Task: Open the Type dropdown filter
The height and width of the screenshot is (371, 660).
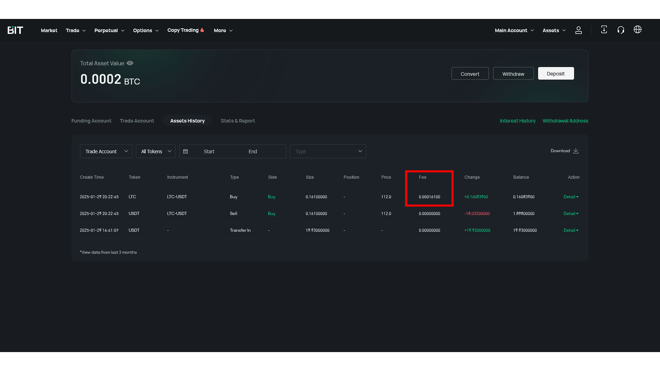Action: pos(328,151)
